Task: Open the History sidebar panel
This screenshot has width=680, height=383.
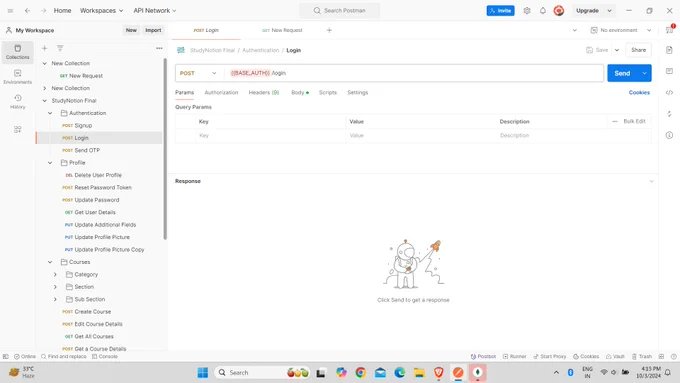Action: (17, 101)
